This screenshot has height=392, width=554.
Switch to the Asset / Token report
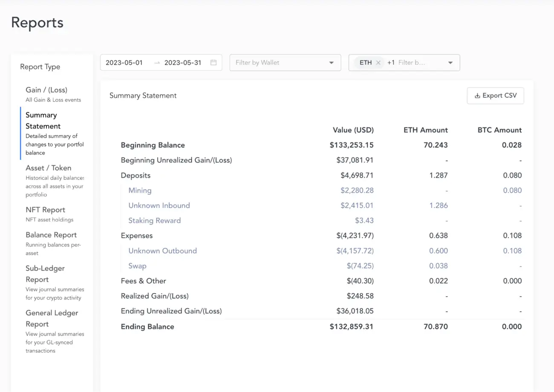[48, 168]
